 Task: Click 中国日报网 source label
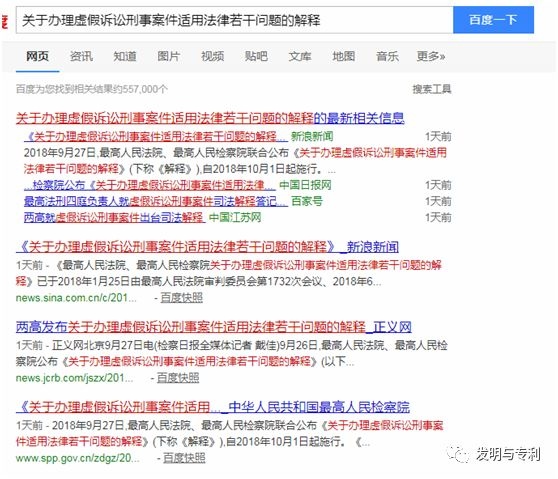pyautogui.click(x=305, y=185)
